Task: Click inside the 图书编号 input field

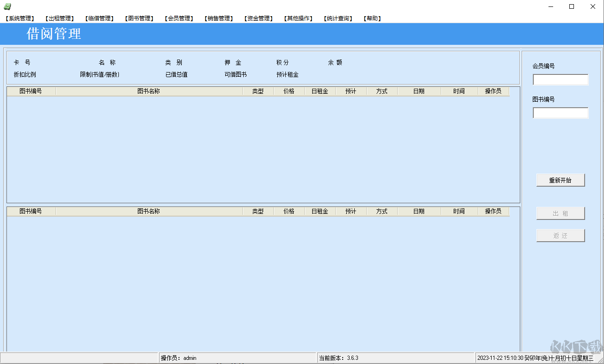Action: click(x=560, y=113)
